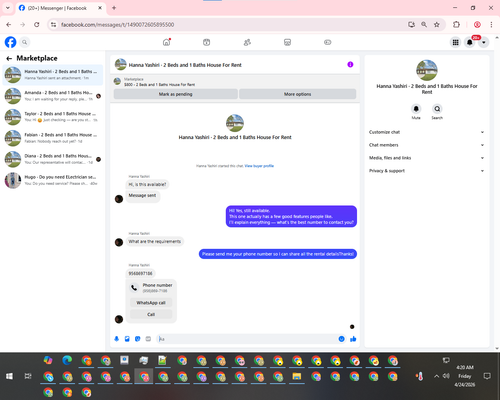
Task: Open Amanda conversation in list
Action: tap(53, 96)
